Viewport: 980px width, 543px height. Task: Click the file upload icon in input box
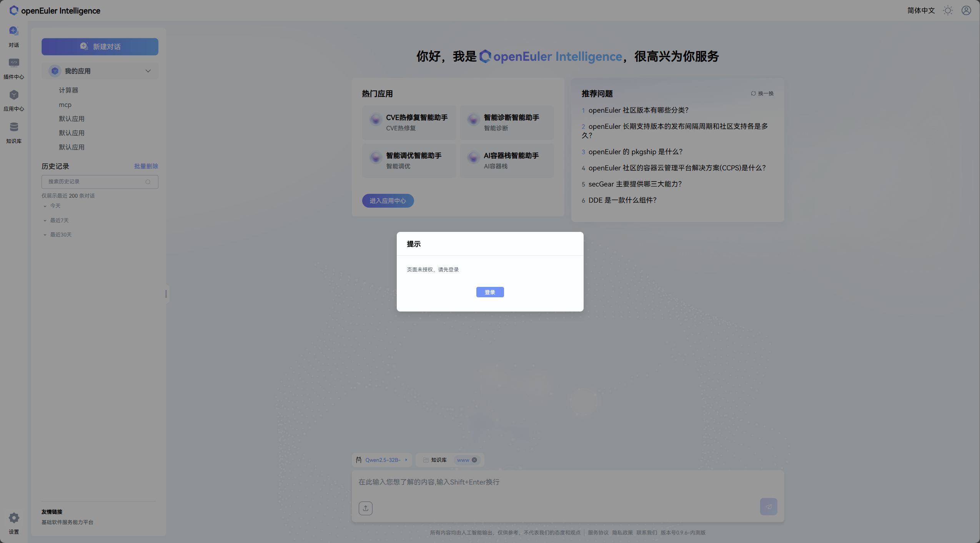[365, 508]
